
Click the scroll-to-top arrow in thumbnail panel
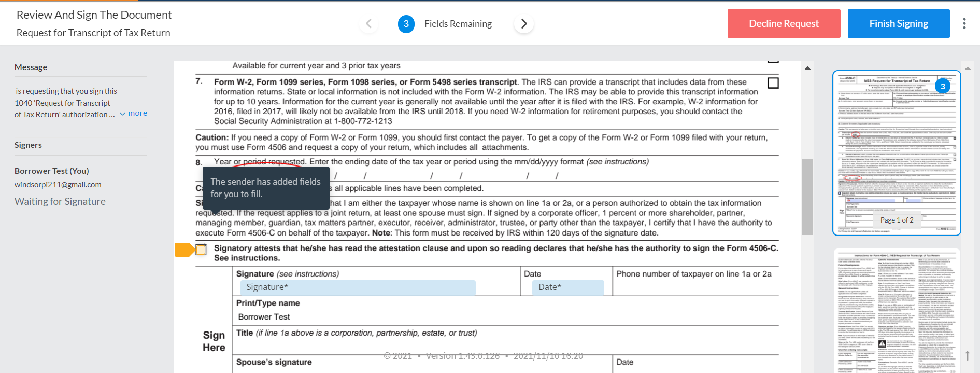pos(967,356)
